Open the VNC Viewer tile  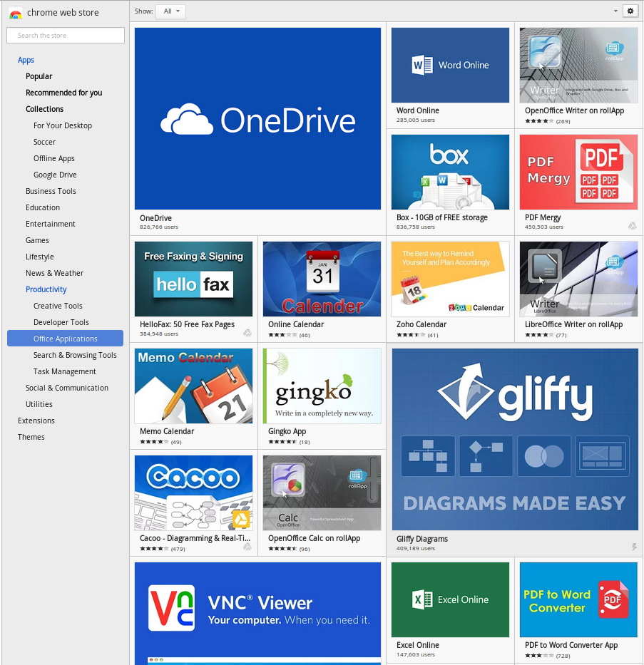point(257,613)
